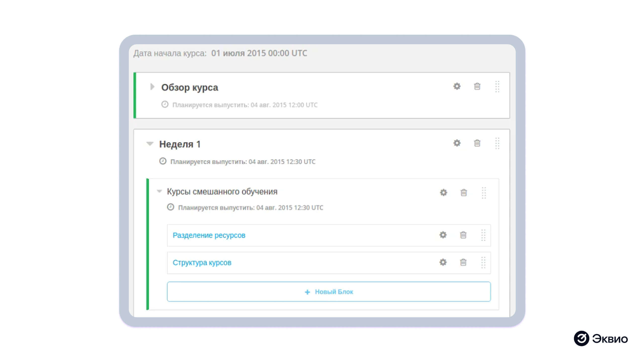Open settings gear for Обзор курса section
The width and height of the screenshot is (644, 362).
coord(457,86)
